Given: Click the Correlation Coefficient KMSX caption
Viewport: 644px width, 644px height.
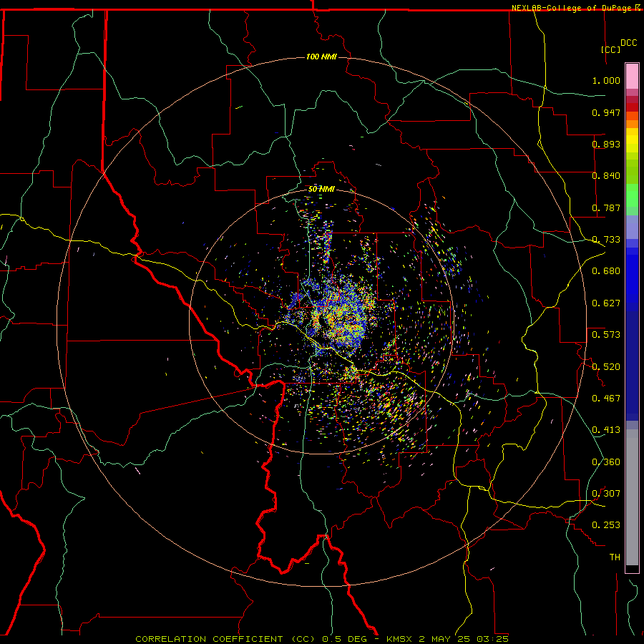Looking at the screenshot, I should [322, 639].
